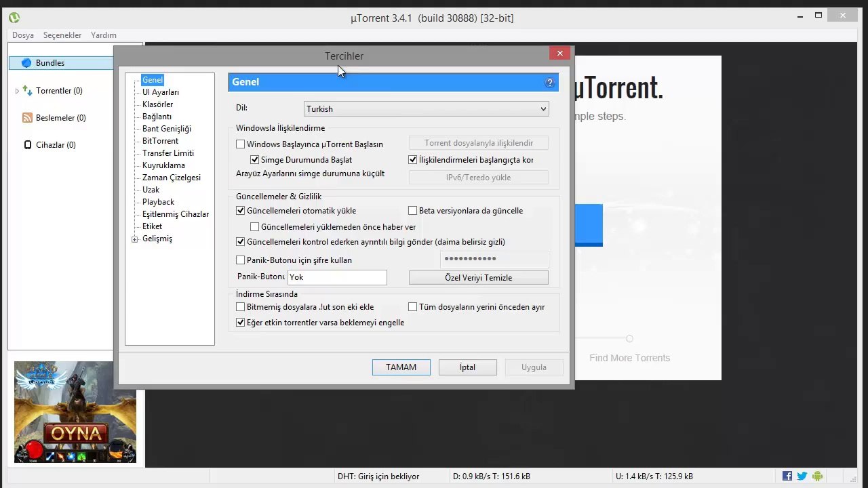Select Etiket in the preferences tree

pos(152,226)
